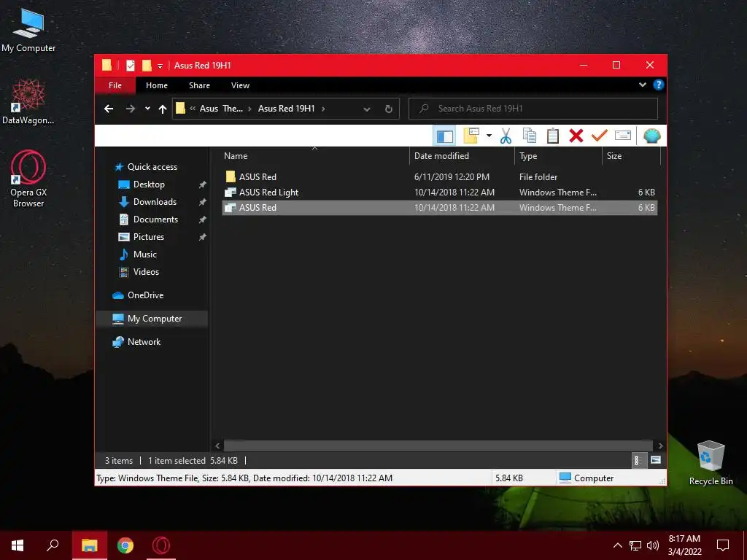Select Quick access in navigation pane
The image size is (747, 560).
(152, 167)
